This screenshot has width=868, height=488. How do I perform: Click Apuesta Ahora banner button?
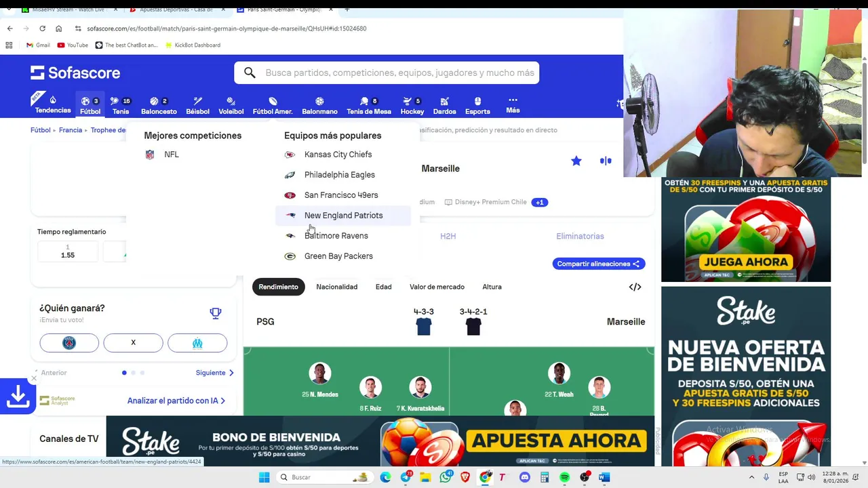[x=556, y=441]
